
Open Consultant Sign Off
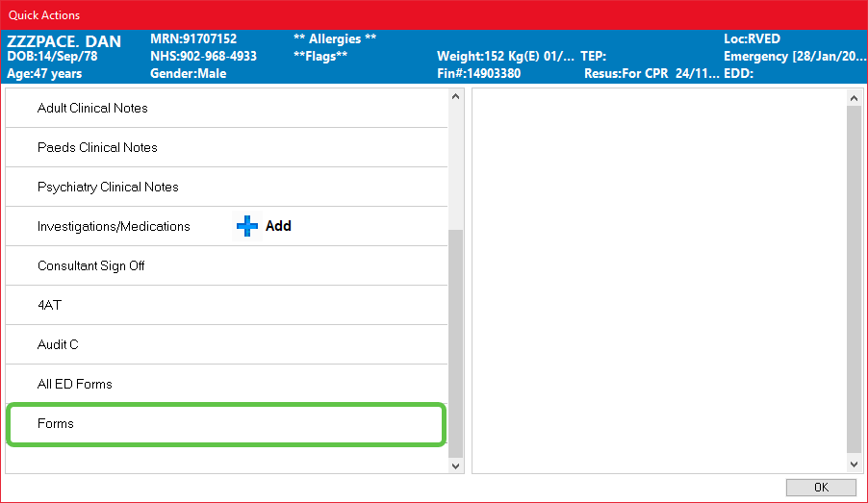coord(91,266)
